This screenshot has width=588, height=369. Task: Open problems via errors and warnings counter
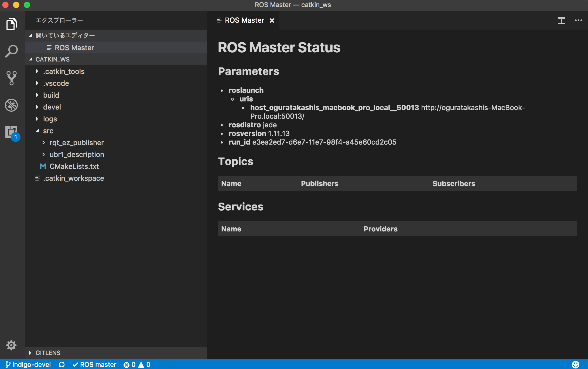click(137, 364)
